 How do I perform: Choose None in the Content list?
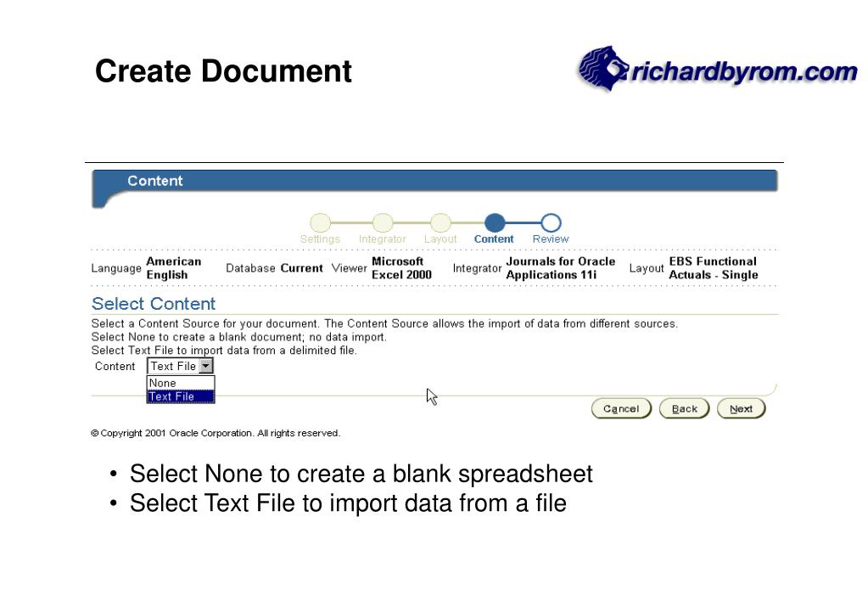tap(181, 383)
